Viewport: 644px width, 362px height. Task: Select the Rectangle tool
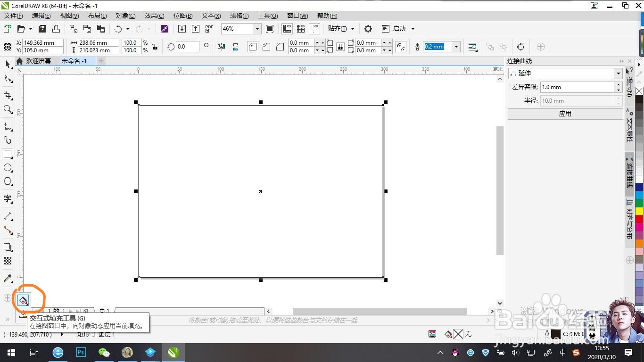pyautogui.click(x=8, y=154)
